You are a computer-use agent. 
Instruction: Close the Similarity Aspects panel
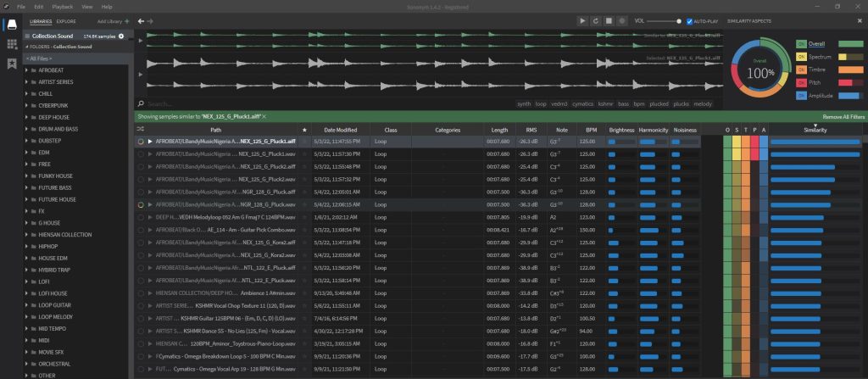(x=860, y=21)
